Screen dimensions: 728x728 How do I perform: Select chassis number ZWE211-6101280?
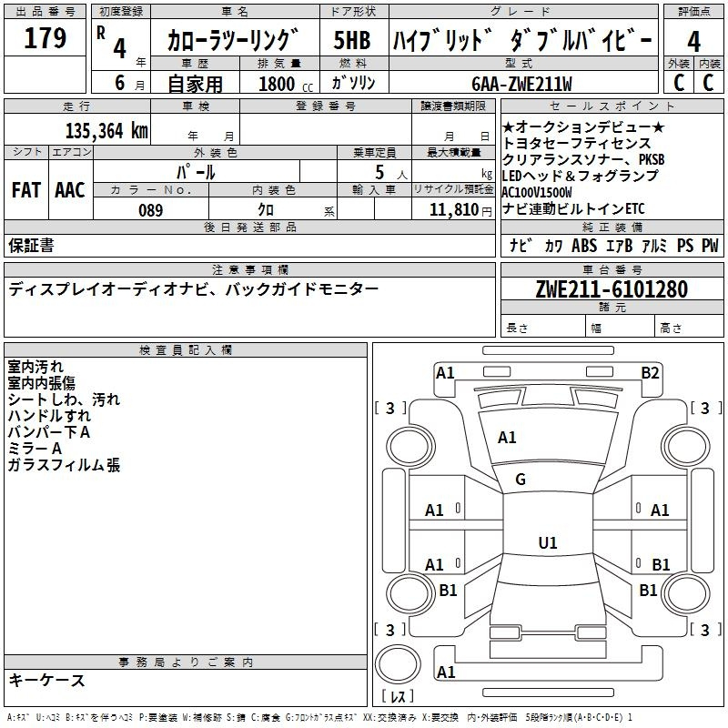pos(612,289)
